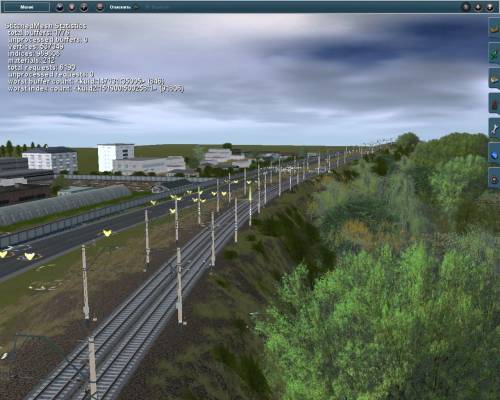Click the first round icon beside Меню
Viewport: 500px width, 400px height.
[60, 7]
